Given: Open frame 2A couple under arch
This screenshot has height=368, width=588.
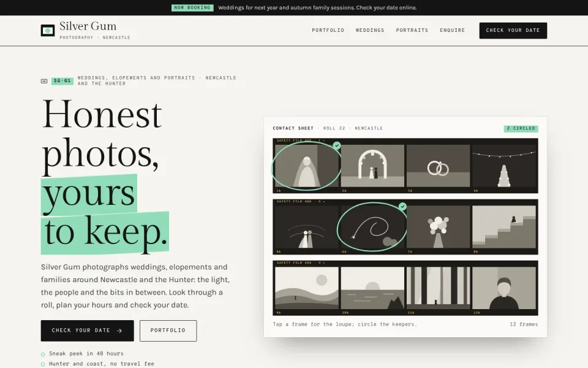Looking at the screenshot, I should point(372,166).
